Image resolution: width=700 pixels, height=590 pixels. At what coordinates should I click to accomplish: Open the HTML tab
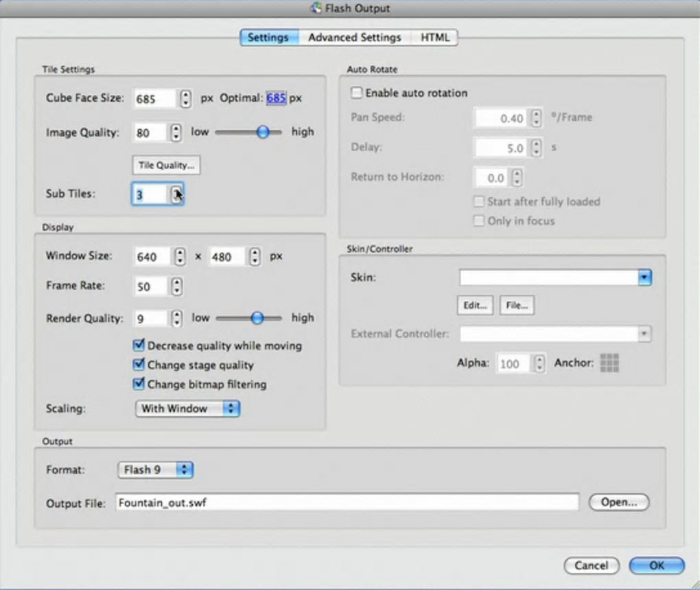coord(435,38)
